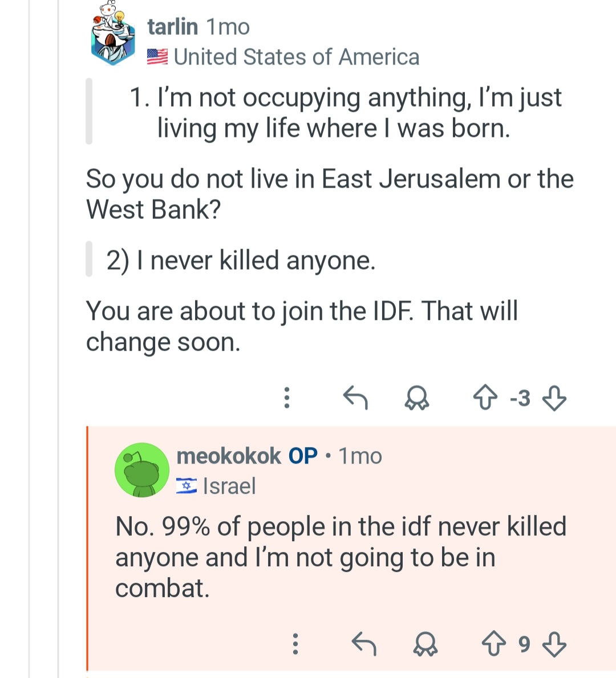Award meokokok's reply

(425, 644)
